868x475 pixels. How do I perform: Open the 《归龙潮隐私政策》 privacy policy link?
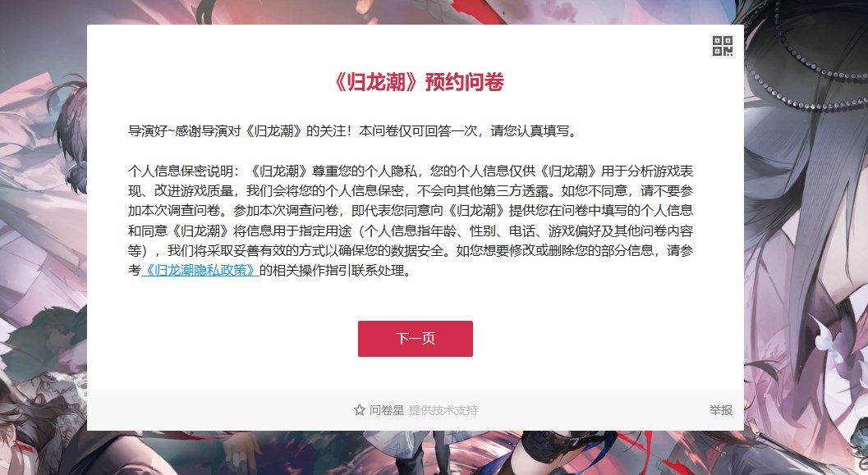(x=200, y=271)
